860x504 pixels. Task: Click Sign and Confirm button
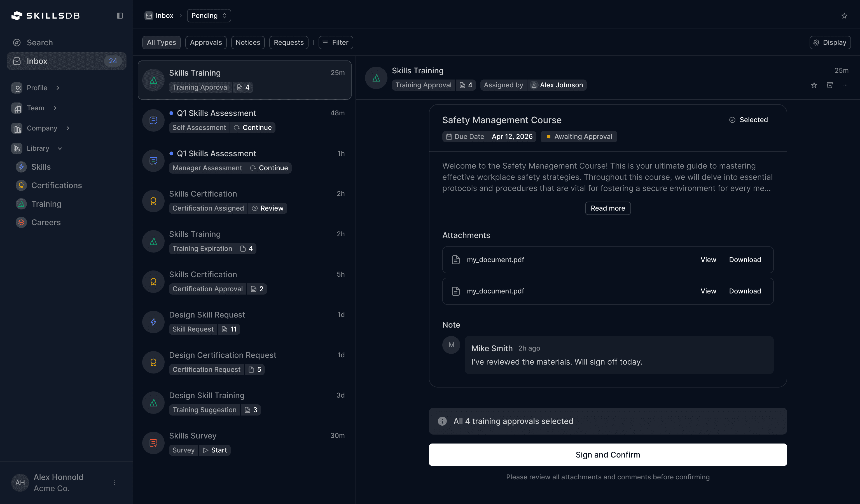(x=607, y=454)
